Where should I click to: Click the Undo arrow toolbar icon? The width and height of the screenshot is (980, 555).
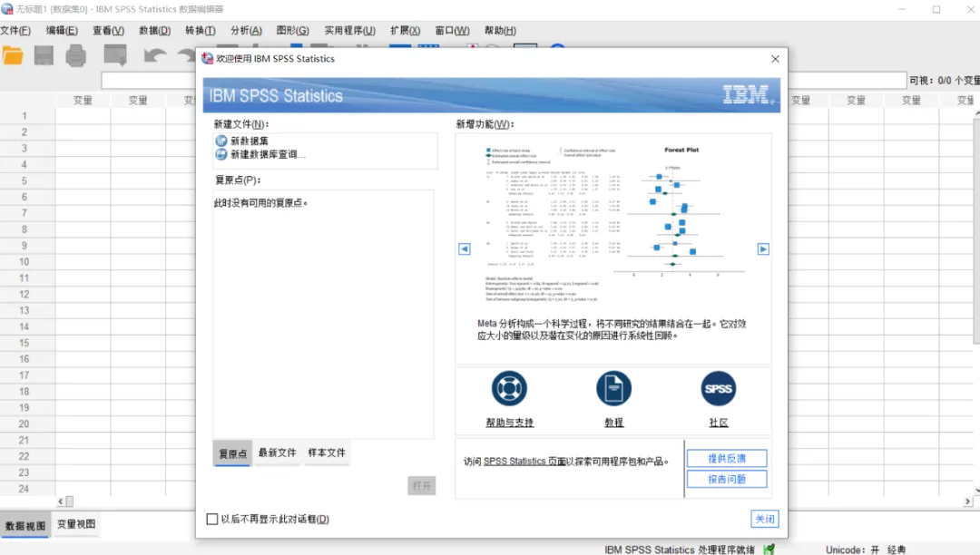(154, 56)
